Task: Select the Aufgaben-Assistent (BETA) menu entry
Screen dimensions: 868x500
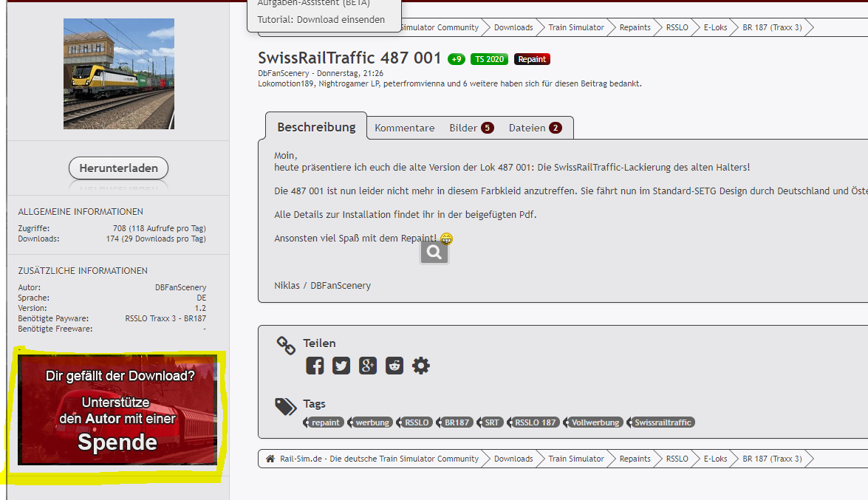Action: 313,3
